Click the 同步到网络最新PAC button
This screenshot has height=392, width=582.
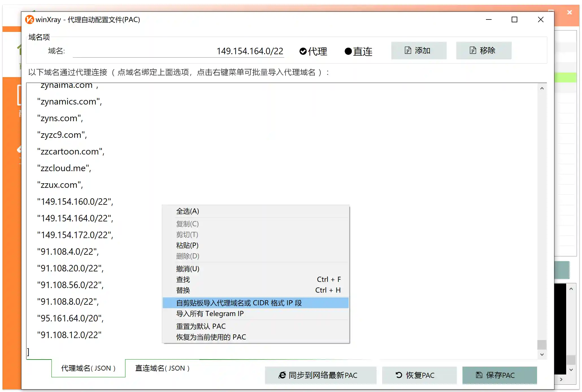tap(320, 375)
